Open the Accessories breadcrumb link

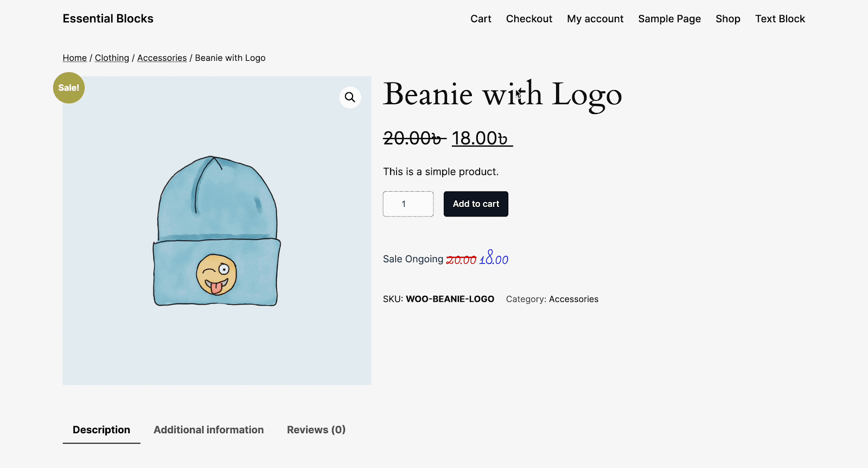tap(162, 58)
